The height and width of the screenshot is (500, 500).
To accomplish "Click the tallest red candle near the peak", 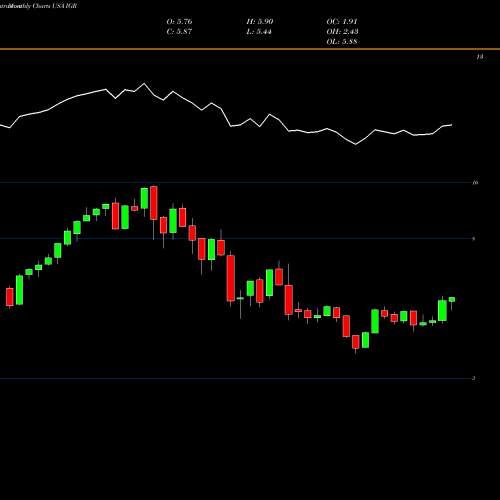I will coord(154,203).
